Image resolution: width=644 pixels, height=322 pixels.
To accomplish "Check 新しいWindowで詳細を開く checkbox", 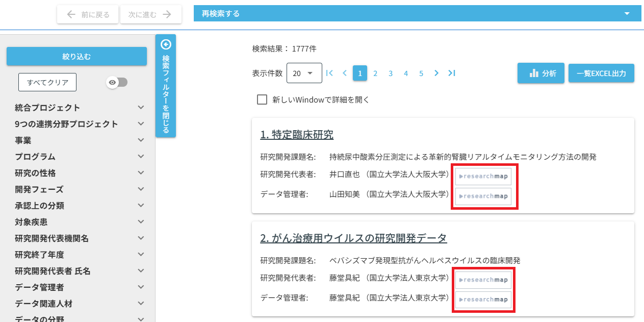I will coord(262,100).
